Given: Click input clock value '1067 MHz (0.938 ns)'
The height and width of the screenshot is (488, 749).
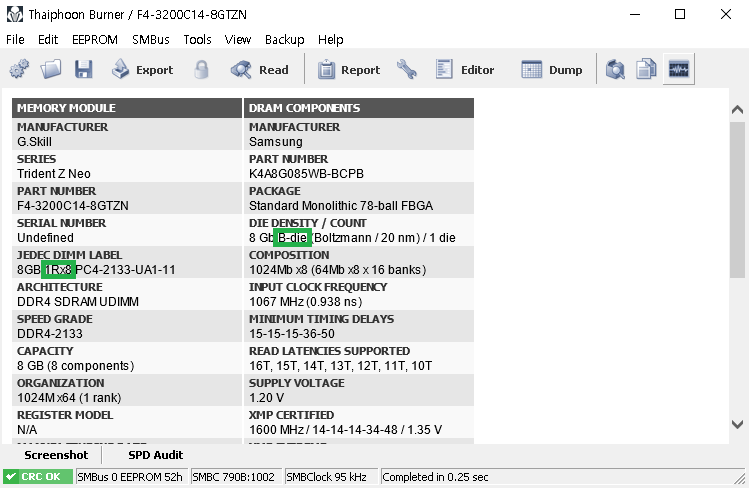Looking at the screenshot, I should pyautogui.click(x=306, y=302).
